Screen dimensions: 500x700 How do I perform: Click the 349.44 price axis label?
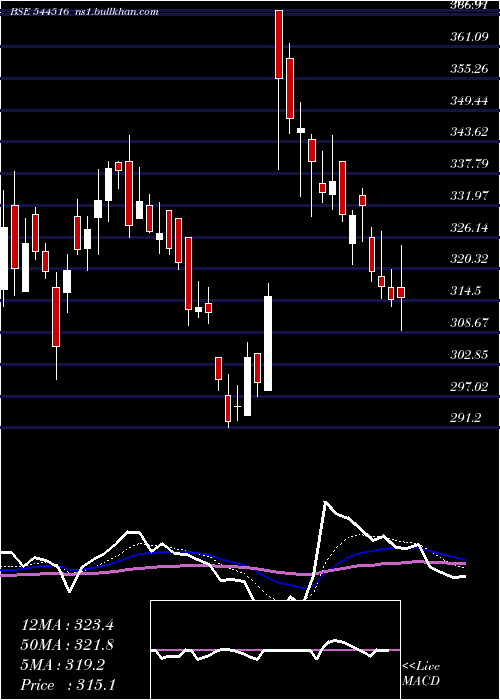(x=469, y=100)
